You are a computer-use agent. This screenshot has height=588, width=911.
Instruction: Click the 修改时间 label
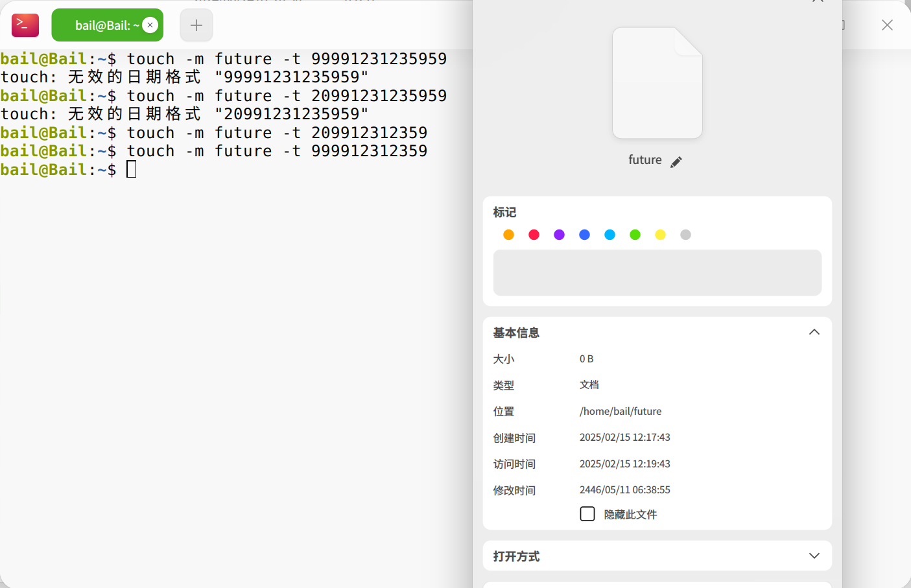tap(514, 491)
